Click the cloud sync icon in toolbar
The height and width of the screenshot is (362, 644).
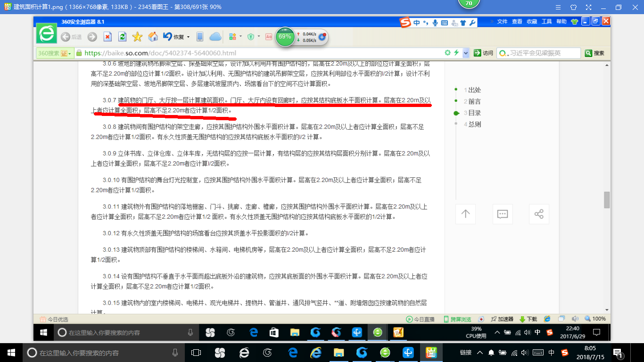(x=215, y=37)
